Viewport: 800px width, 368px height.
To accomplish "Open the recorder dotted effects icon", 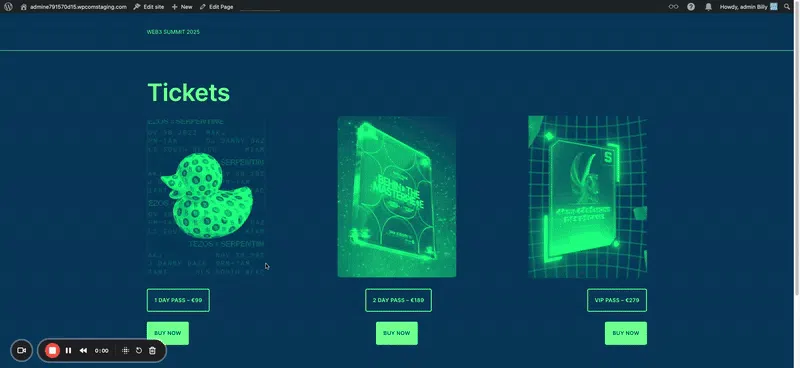I will coord(126,351).
